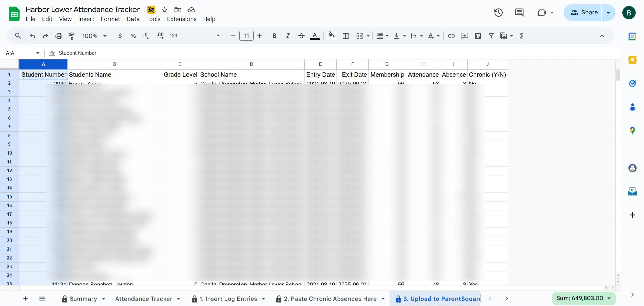Open horizontal align dropdown
This screenshot has width=644, height=306.
(x=382, y=36)
